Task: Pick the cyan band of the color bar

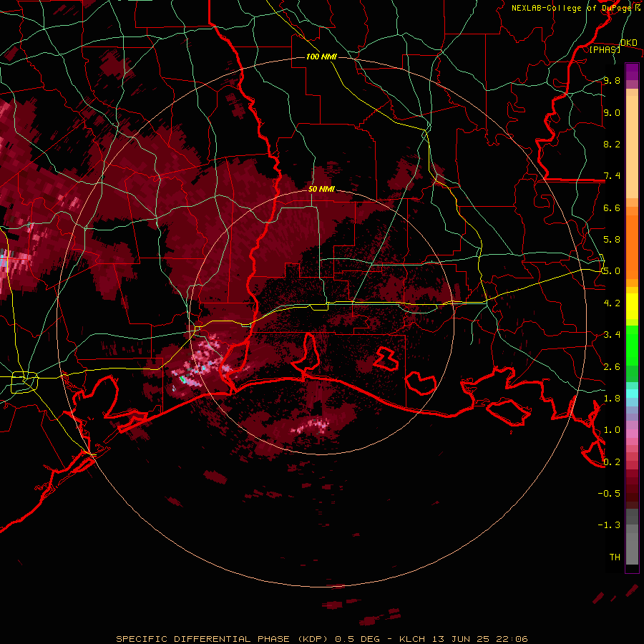Action: pos(632,394)
